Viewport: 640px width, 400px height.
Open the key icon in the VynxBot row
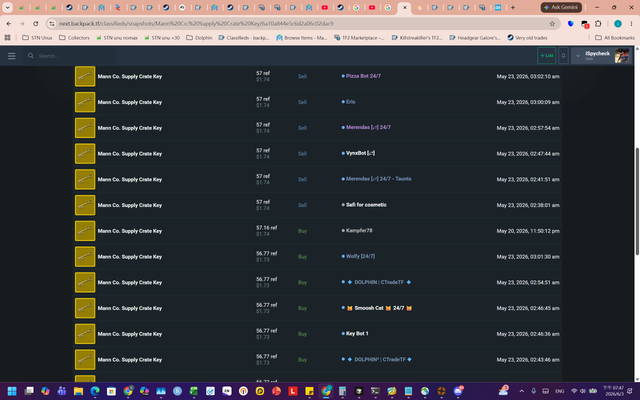85,153
